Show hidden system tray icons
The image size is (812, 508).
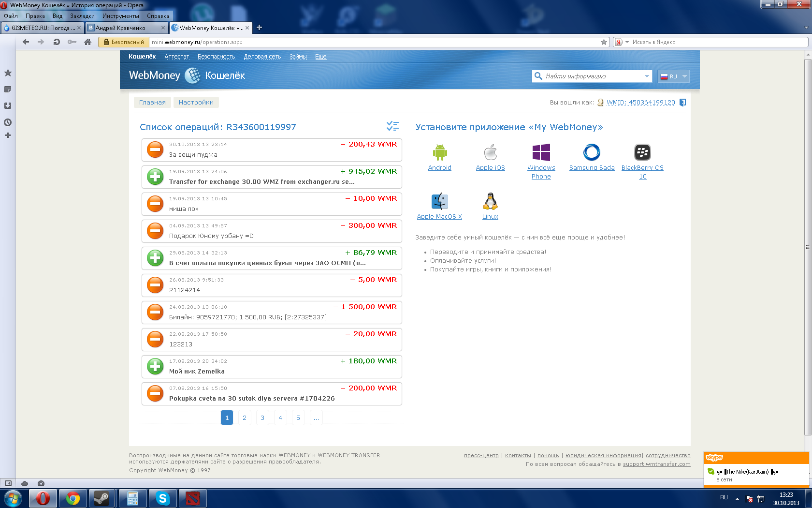737,499
